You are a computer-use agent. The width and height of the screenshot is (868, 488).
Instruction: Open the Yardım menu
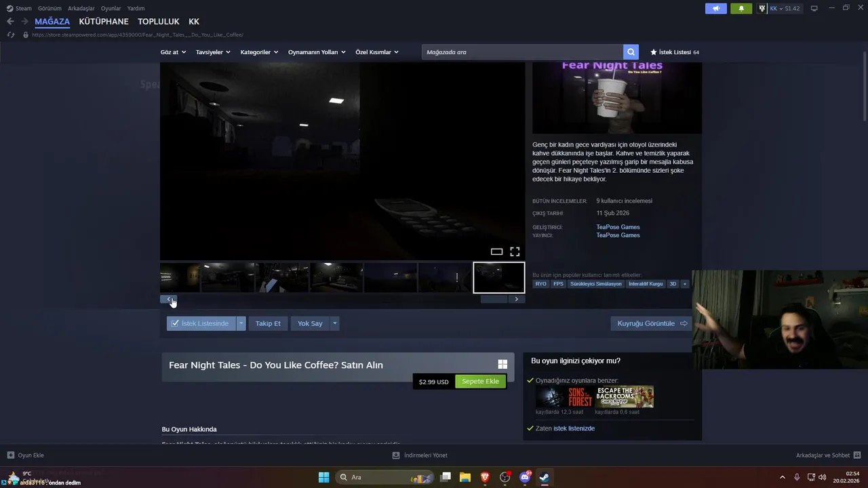pyautogui.click(x=136, y=8)
